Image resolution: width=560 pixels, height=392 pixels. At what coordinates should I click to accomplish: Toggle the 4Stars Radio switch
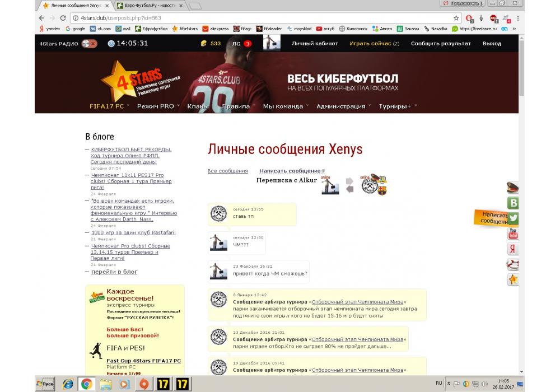click(x=88, y=44)
